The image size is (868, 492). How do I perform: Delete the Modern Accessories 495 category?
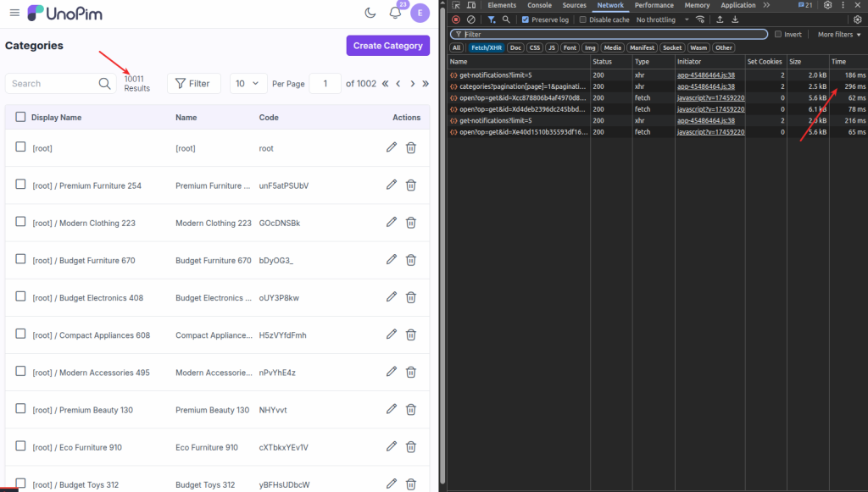[x=411, y=372]
